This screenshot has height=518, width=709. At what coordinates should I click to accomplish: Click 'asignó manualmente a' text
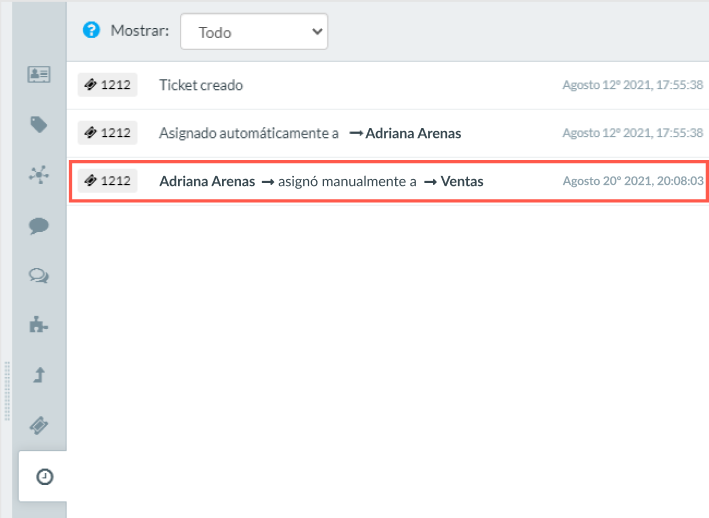click(347, 181)
